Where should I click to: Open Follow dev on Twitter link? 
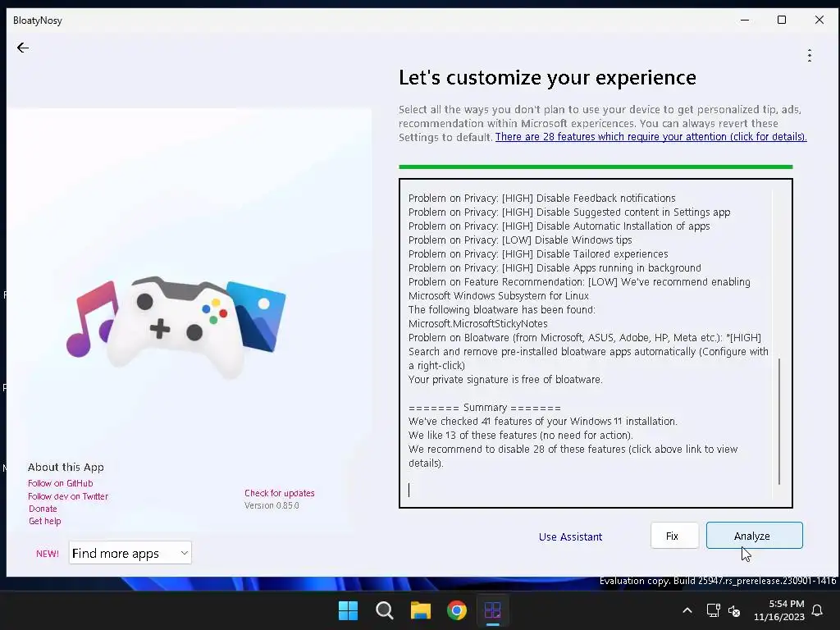[x=67, y=496]
